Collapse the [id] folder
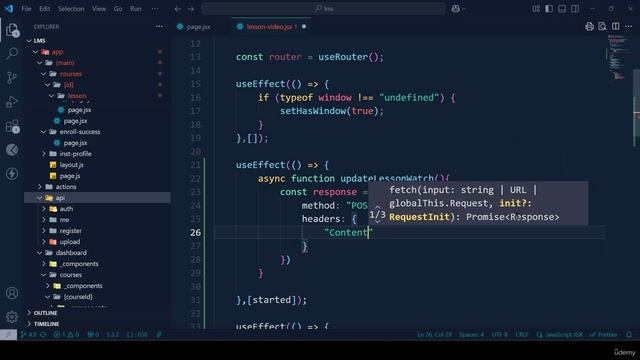This screenshot has width=640, height=360. (x=48, y=85)
